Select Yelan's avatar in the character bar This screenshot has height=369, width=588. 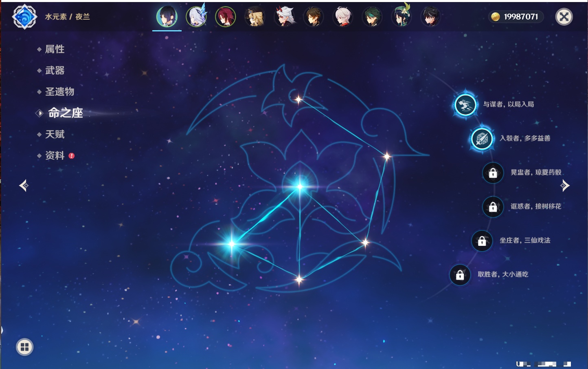click(167, 17)
